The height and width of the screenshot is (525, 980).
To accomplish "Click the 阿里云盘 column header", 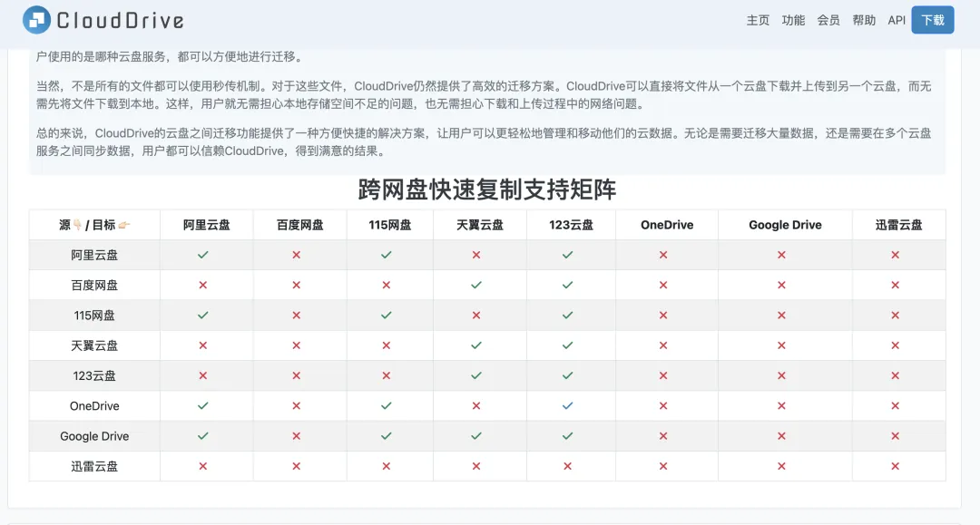I will point(206,225).
